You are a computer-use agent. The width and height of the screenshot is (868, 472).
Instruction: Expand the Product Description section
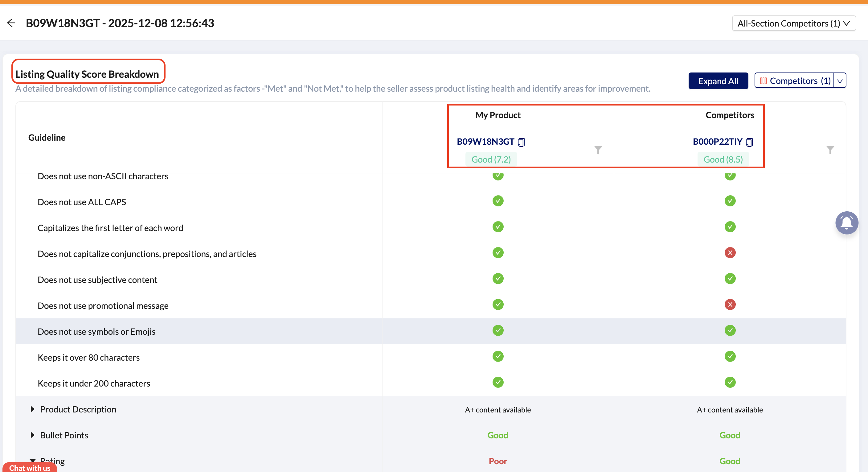pyautogui.click(x=32, y=409)
